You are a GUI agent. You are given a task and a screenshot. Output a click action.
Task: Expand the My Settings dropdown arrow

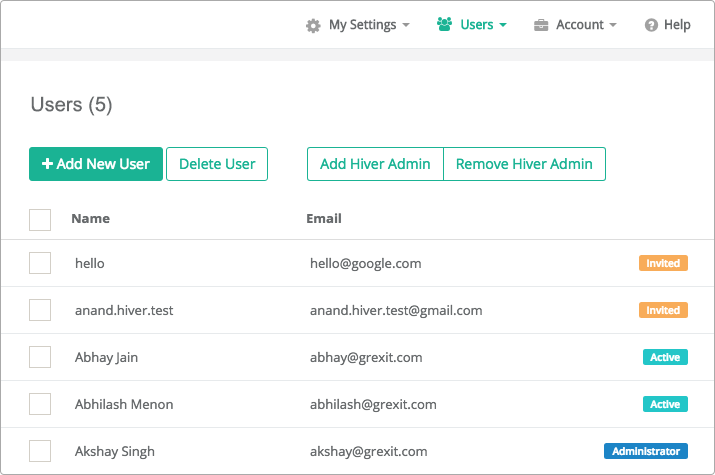coord(406,25)
